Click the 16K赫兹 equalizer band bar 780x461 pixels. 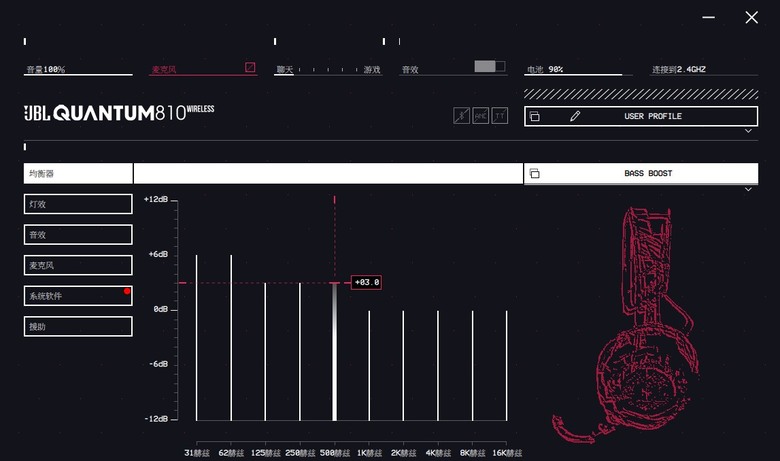click(507, 366)
